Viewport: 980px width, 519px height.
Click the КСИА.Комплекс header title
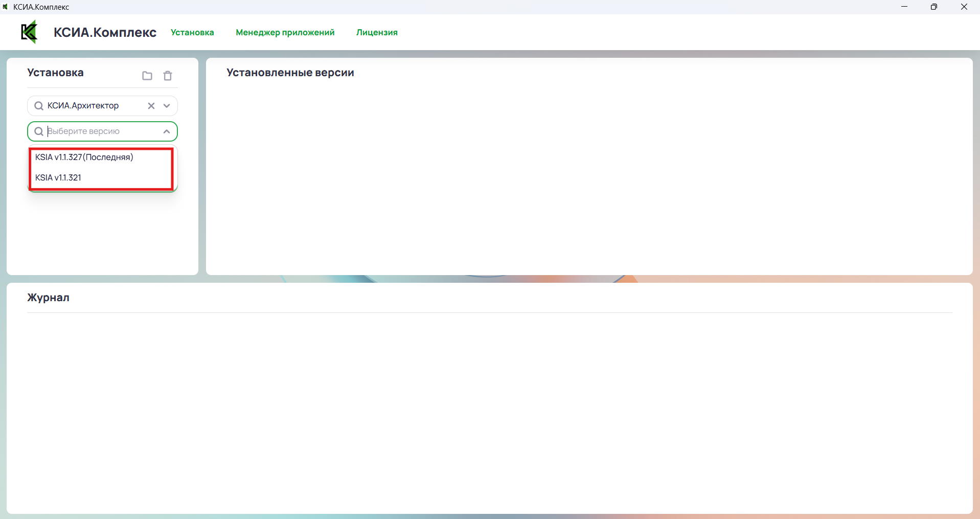pyautogui.click(x=105, y=32)
